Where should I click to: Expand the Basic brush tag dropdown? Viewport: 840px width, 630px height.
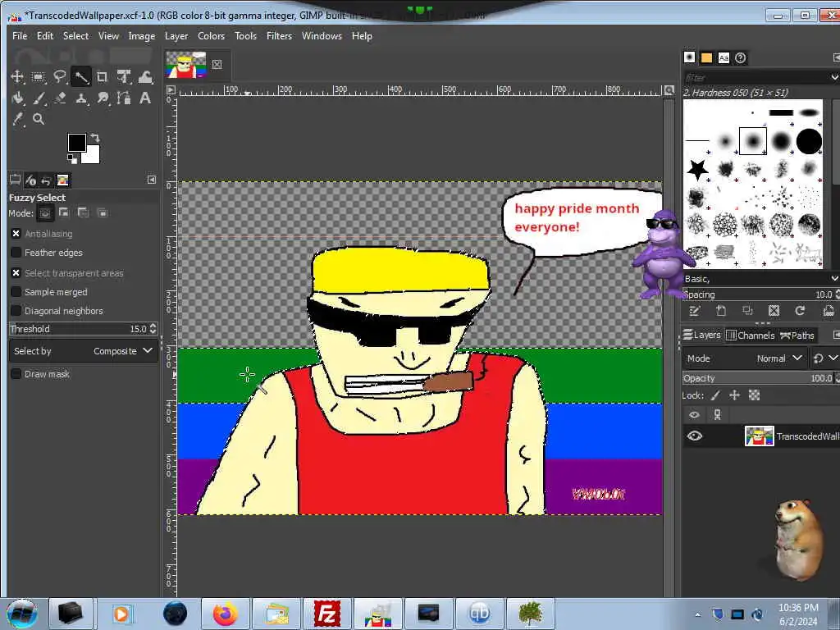(x=833, y=279)
